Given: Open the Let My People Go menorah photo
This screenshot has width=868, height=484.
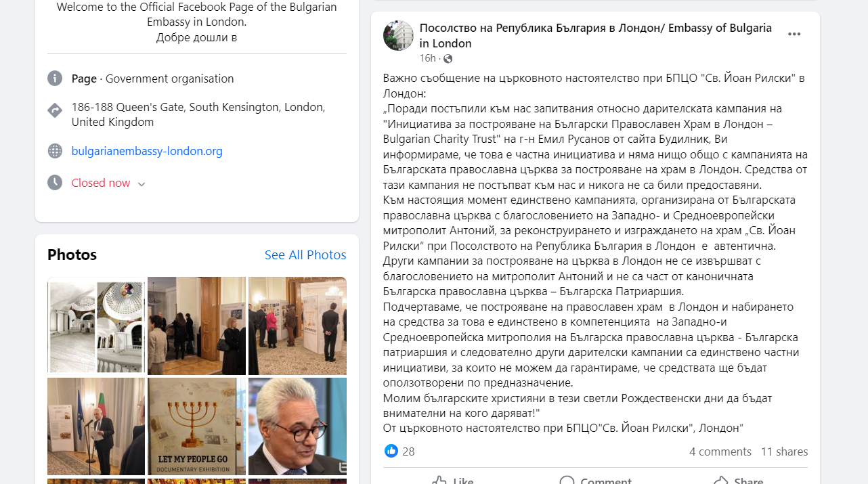Looking at the screenshot, I should tap(196, 426).
